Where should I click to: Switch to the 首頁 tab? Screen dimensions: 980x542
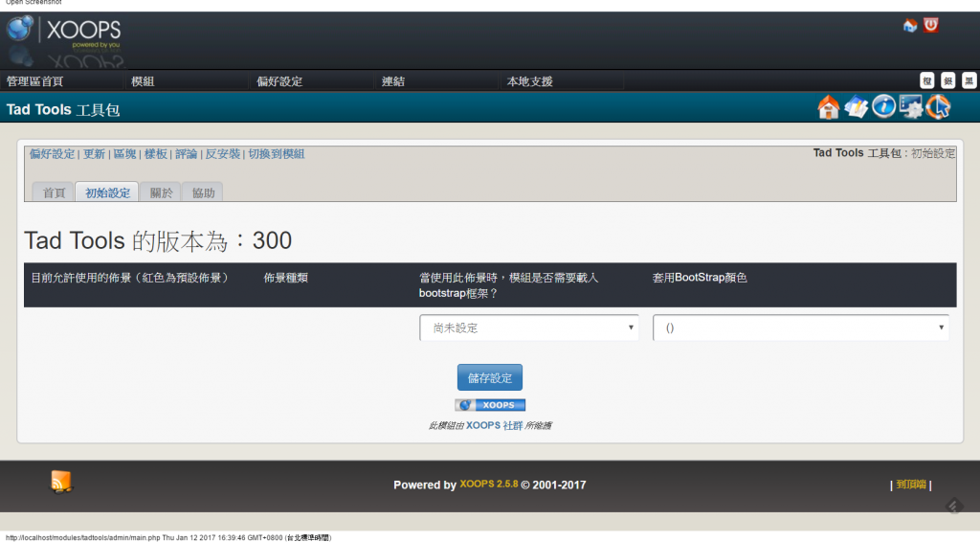click(54, 192)
